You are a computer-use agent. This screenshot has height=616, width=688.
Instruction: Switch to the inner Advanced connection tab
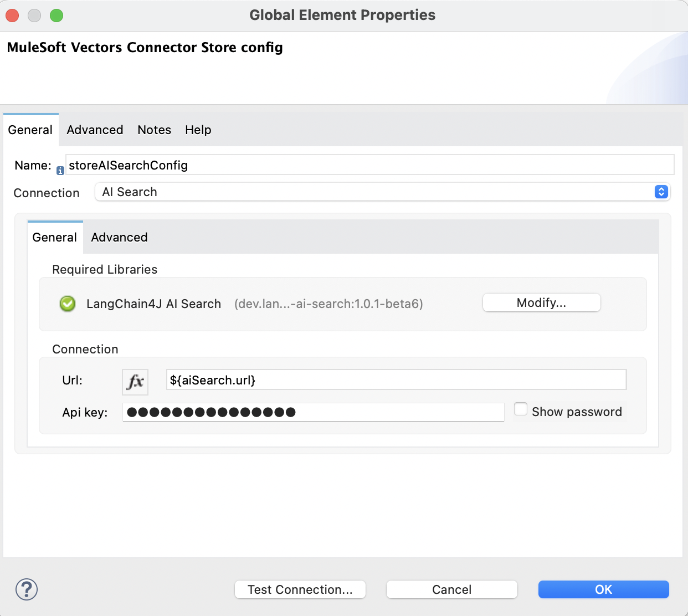tap(120, 237)
